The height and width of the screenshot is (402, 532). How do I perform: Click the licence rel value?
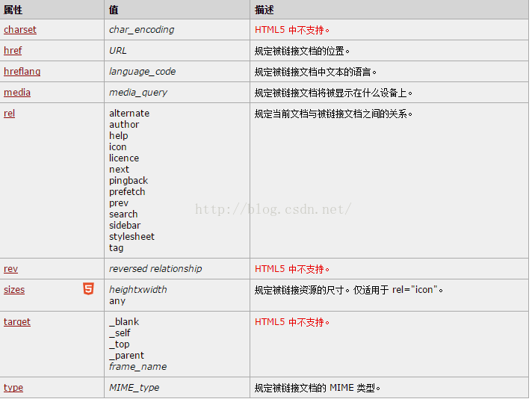click(124, 158)
